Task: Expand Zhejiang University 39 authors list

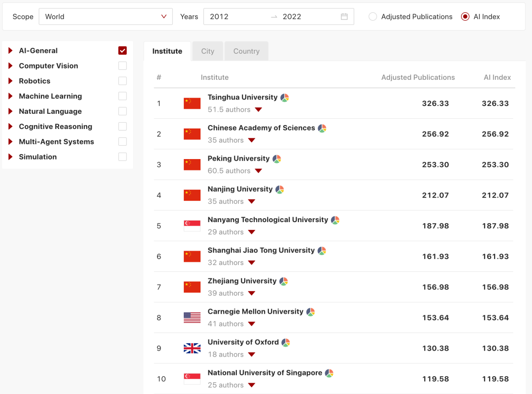Action: [252, 293]
